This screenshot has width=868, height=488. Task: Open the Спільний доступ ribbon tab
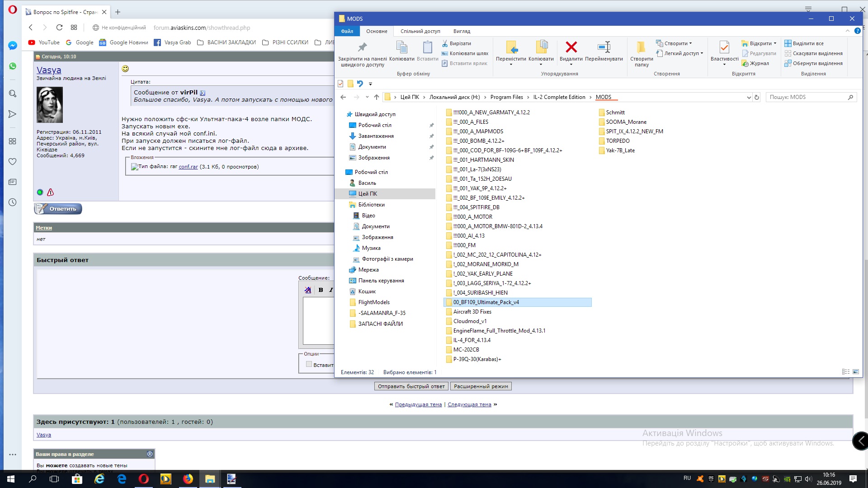[x=420, y=31]
